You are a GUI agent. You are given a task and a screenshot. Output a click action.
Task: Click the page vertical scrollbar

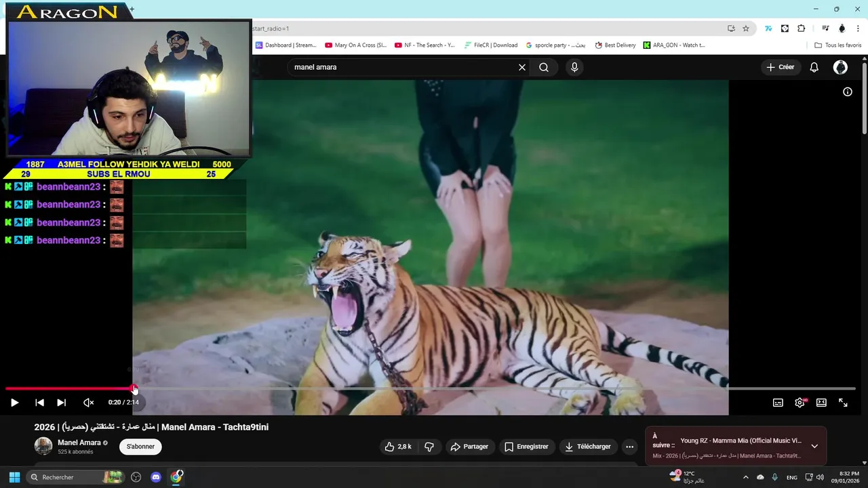click(865, 98)
